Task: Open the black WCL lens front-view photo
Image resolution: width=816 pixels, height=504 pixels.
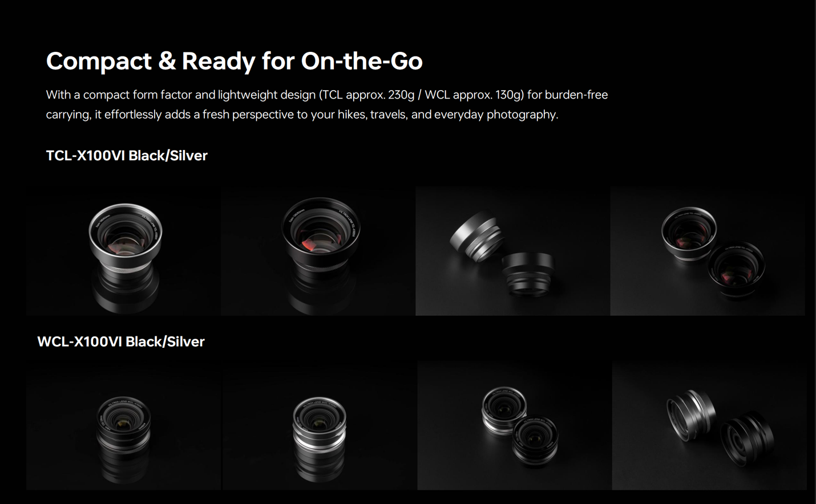Action: tap(123, 425)
